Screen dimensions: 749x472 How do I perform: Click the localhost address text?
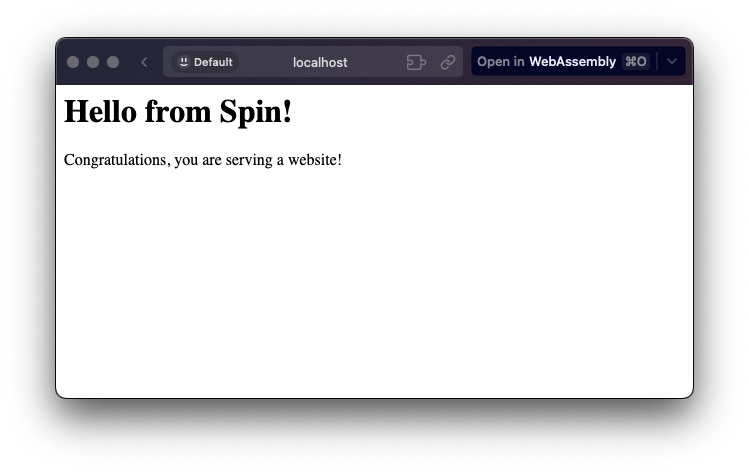[x=320, y=63]
